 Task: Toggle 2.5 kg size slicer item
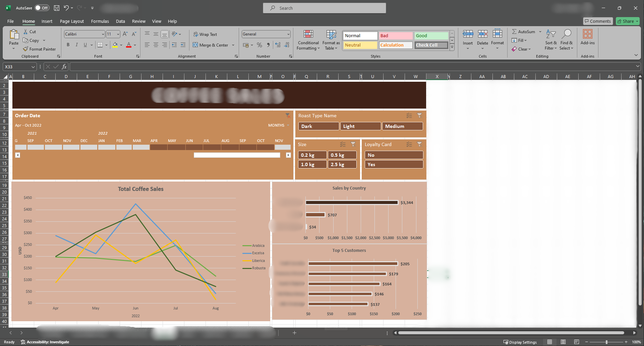342,164
